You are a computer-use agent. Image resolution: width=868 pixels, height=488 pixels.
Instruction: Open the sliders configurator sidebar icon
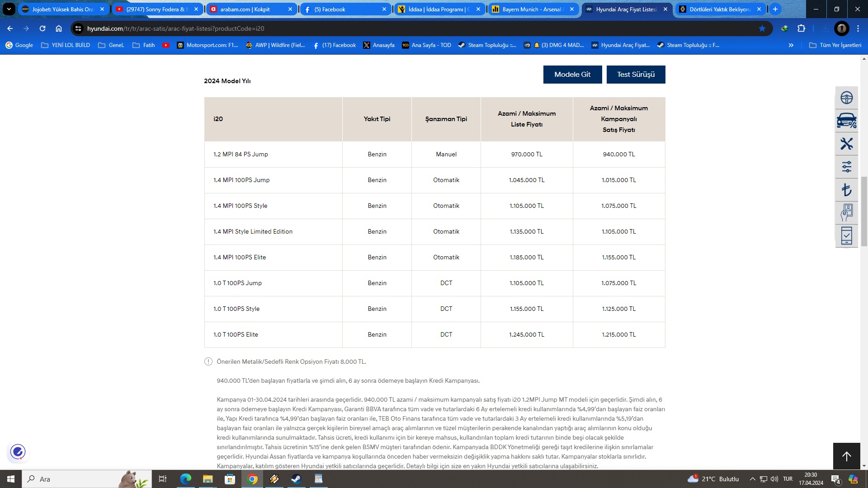pos(846,167)
